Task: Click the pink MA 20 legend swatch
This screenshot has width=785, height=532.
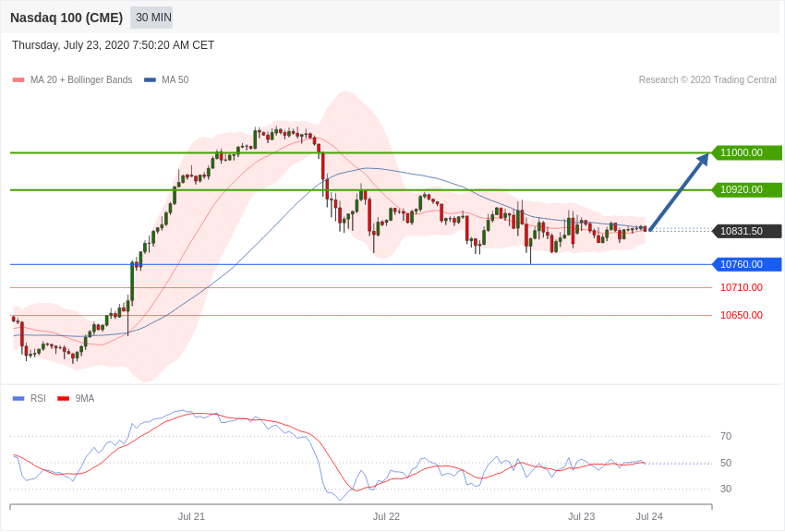Action: tap(18, 79)
